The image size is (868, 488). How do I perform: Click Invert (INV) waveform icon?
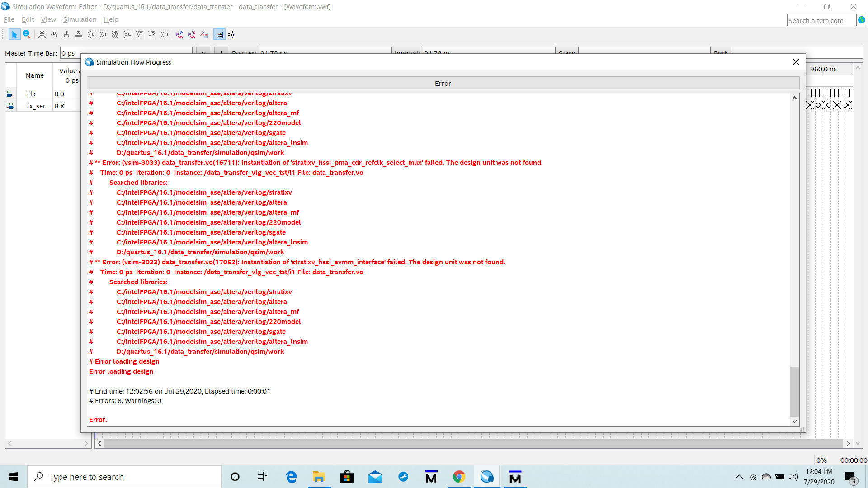(115, 34)
